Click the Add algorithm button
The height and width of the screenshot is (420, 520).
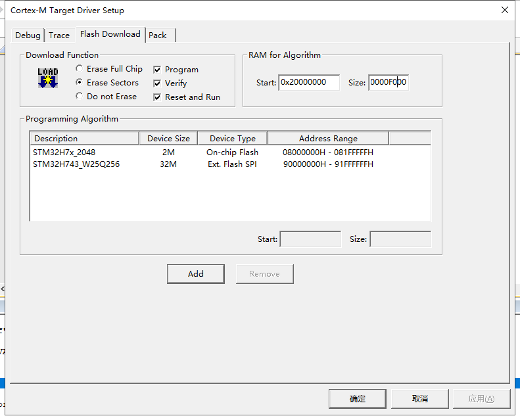(x=195, y=274)
